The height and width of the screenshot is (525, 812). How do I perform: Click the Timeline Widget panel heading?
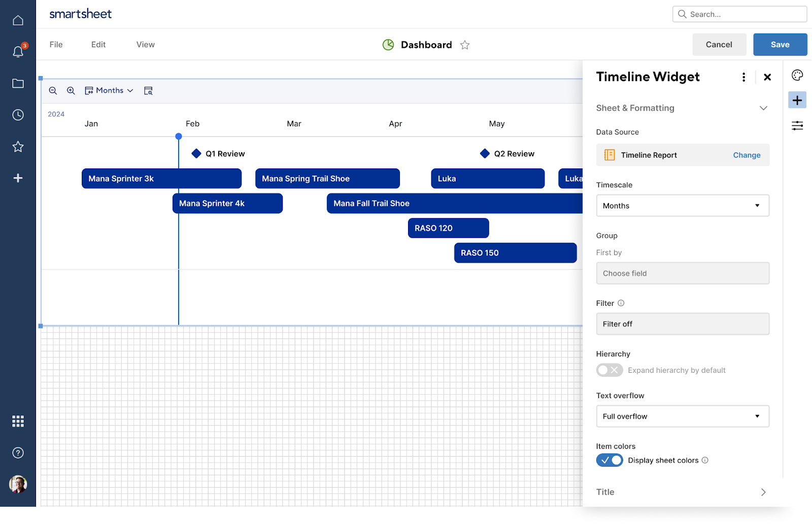648,77
